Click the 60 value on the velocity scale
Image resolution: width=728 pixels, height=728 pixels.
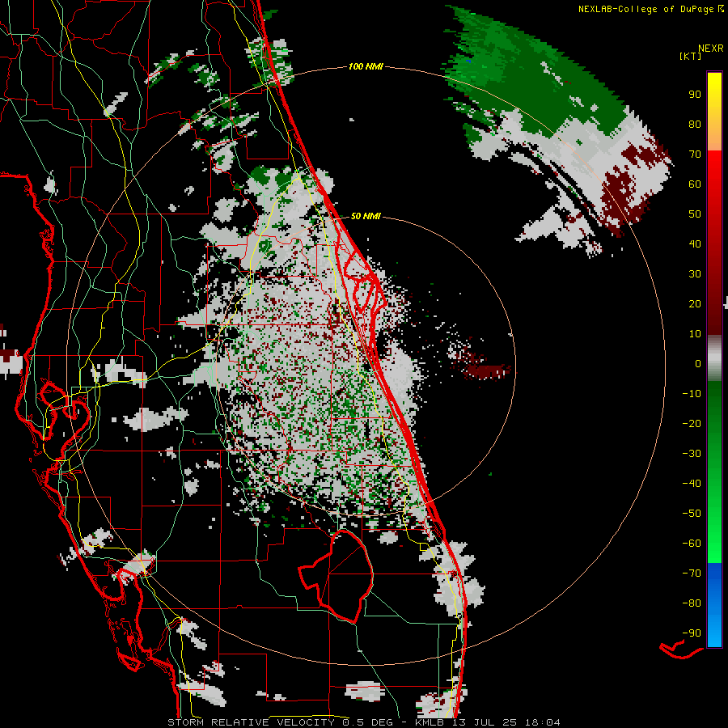(695, 184)
